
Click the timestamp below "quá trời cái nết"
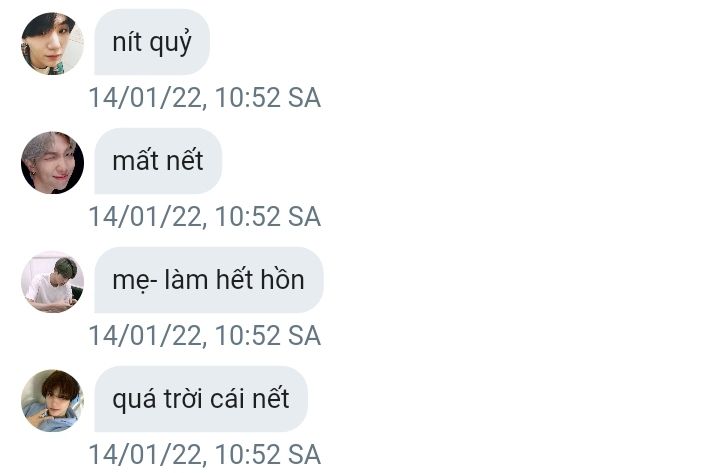(x=204, y=455)
